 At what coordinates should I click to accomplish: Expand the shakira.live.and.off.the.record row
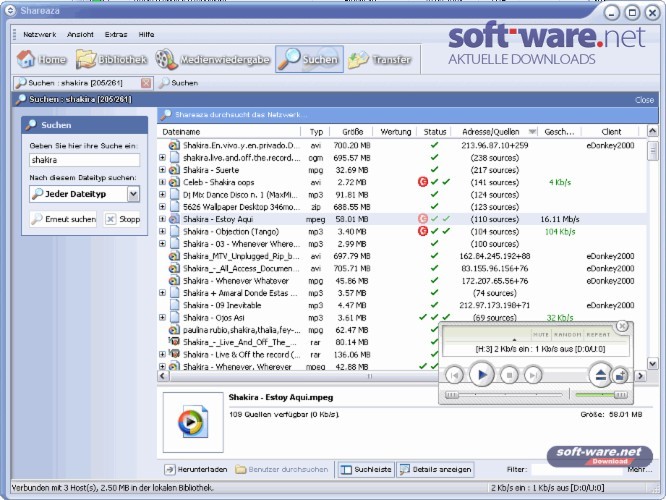click(x=162, y=158)
